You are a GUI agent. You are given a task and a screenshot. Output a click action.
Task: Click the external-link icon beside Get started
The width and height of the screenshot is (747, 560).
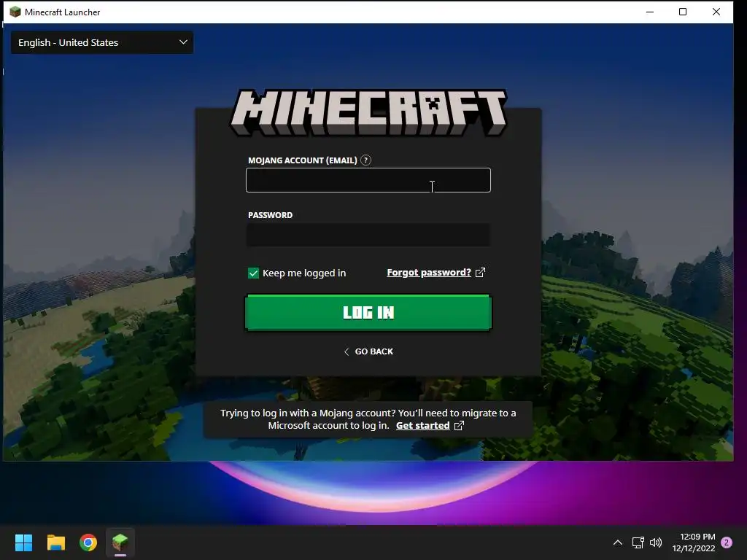[459, 425]
